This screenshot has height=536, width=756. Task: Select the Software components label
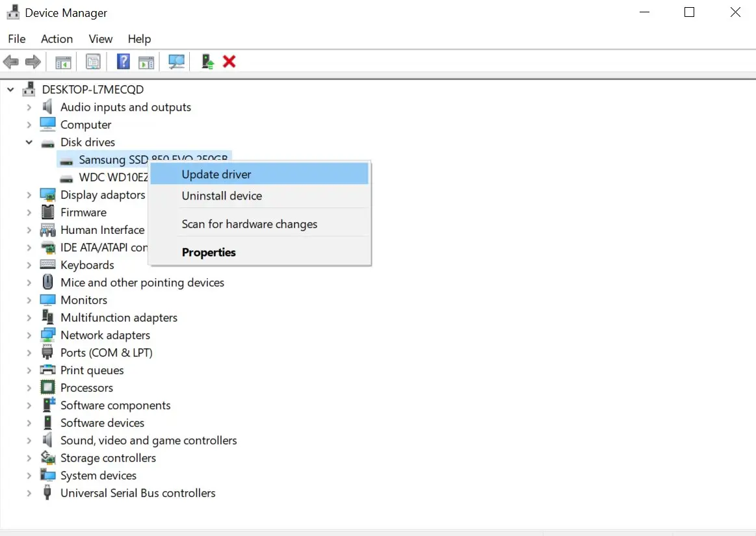click(x=115, y=405)
